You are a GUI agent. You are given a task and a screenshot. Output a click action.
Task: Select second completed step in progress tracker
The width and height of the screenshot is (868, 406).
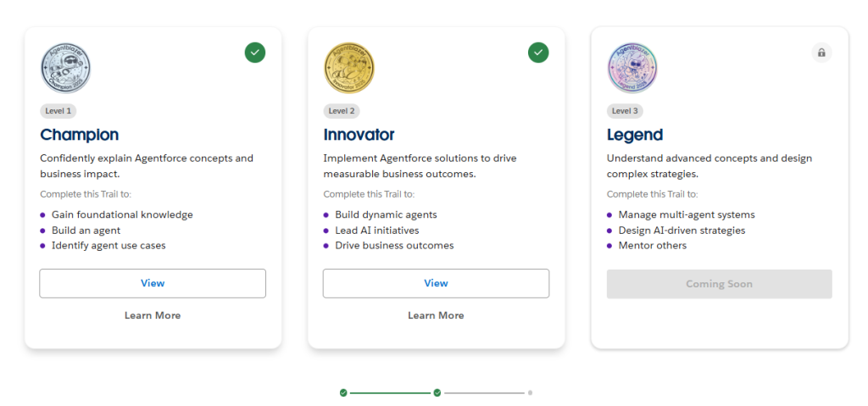[437, 392]
